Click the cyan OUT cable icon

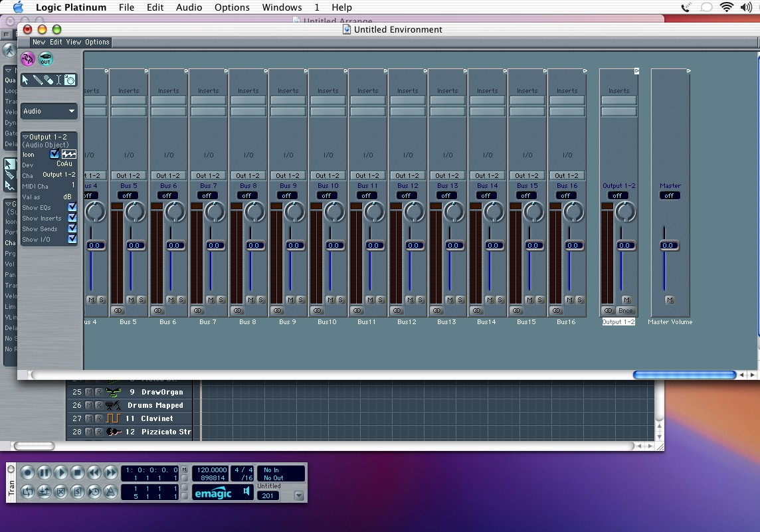[45, 60]
